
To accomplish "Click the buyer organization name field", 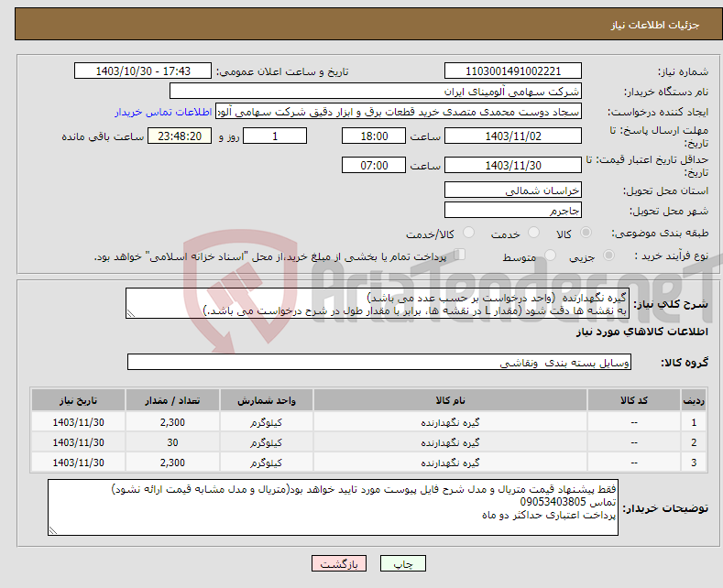I will (x=376, y=92).
